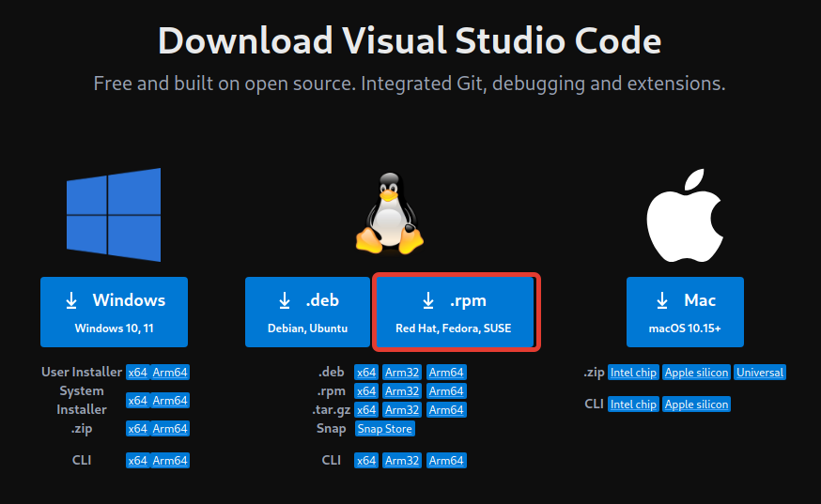Viewport: 821px width, 504px height.
Task: Choose User Installer Arm64 link
Action: click(x=170, y=372)
